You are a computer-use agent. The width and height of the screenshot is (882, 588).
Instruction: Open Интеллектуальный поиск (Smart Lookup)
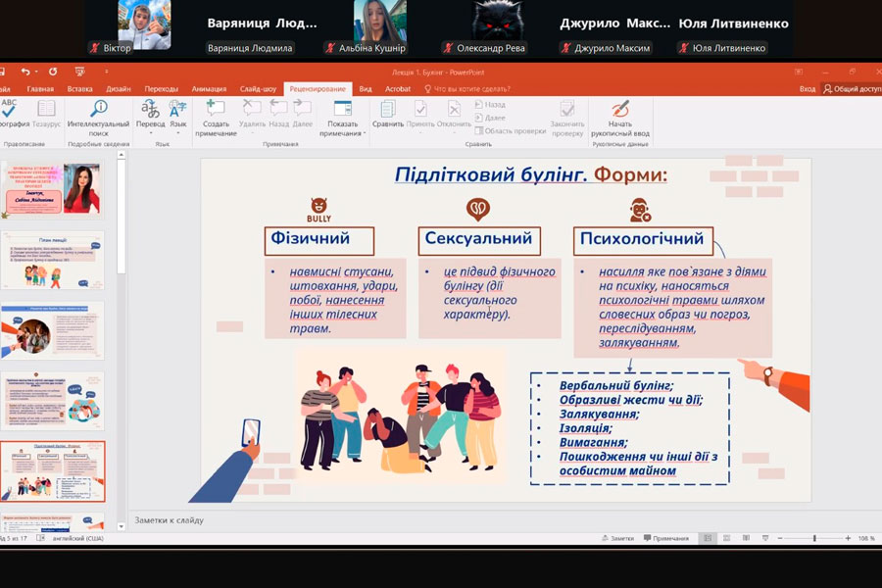pyautogui.click(x=99, y=116)
